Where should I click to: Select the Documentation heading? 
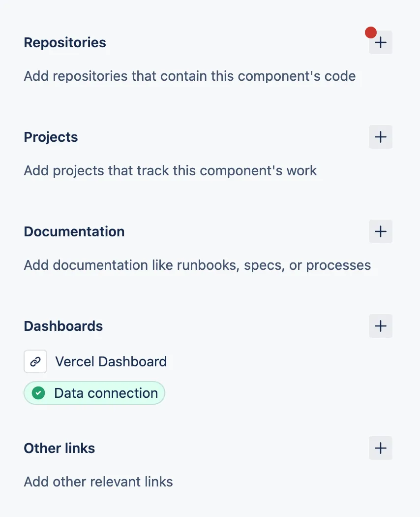[74, 231]
